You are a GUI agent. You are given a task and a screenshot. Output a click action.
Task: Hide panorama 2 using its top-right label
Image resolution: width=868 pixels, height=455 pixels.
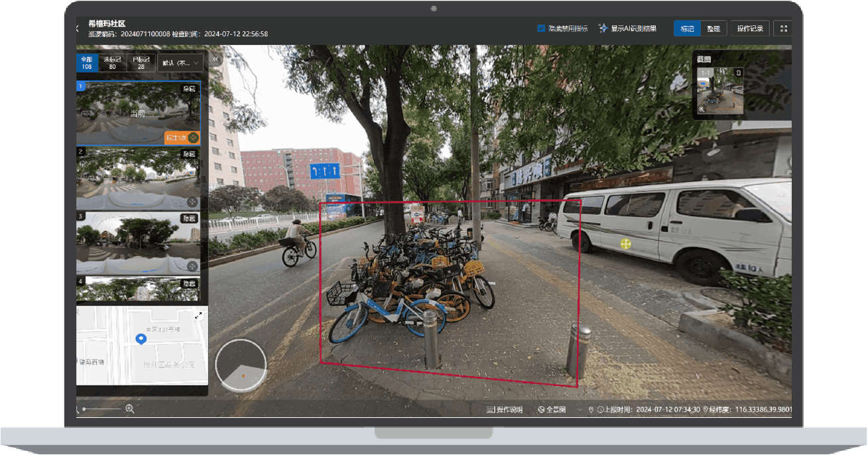190,154
